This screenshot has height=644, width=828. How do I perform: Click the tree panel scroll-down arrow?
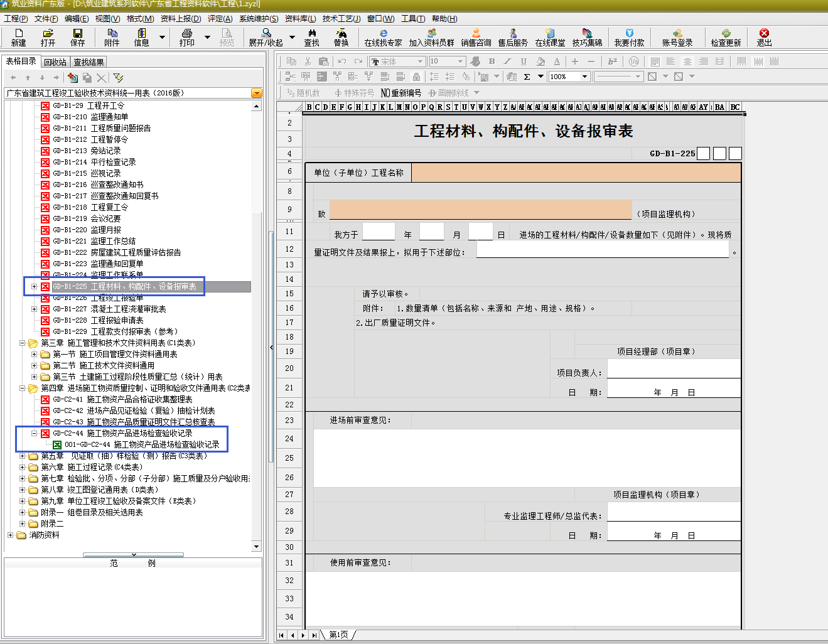click(256, 547)
